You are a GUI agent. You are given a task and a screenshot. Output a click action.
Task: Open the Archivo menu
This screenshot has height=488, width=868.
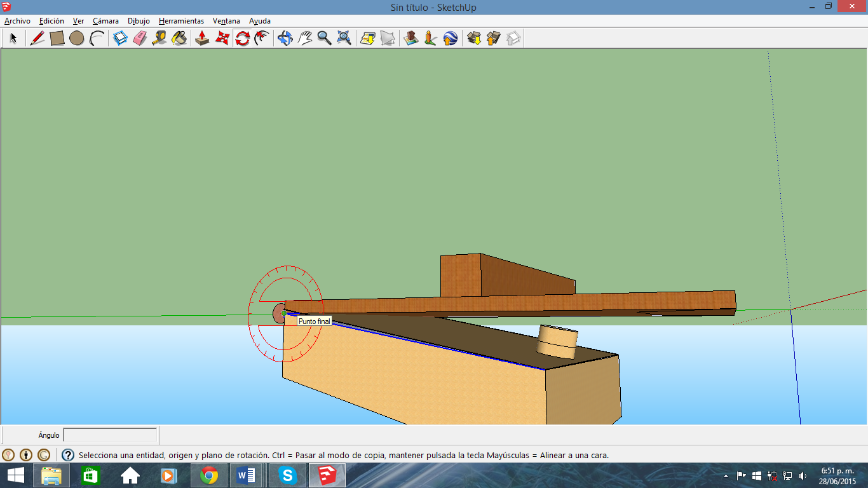pyautogui.click(x=17, y=21)
